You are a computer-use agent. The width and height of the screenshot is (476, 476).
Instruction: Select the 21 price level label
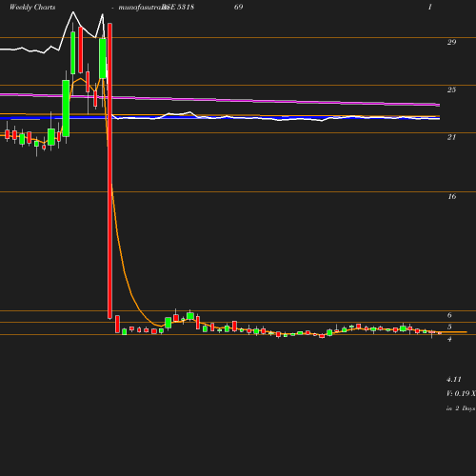pyautogui.click(x=451, y=137)
